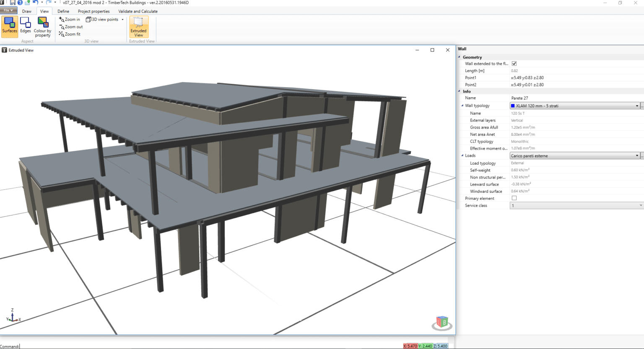Open the 3D view points dropdown

(x=122, y=19)
